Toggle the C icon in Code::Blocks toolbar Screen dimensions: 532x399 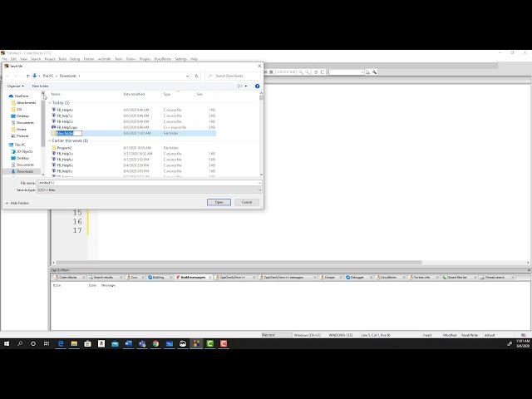click(323, 72)
